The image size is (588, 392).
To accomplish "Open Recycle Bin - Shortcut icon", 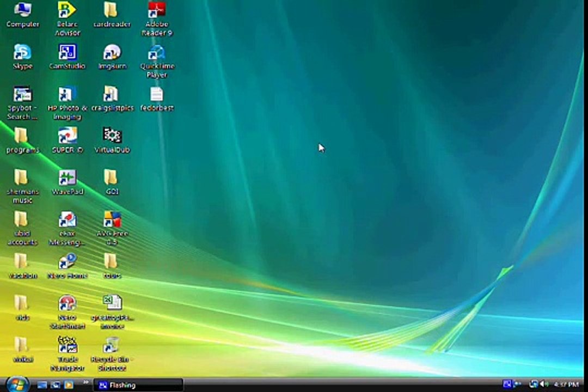I will coord(112,354).
